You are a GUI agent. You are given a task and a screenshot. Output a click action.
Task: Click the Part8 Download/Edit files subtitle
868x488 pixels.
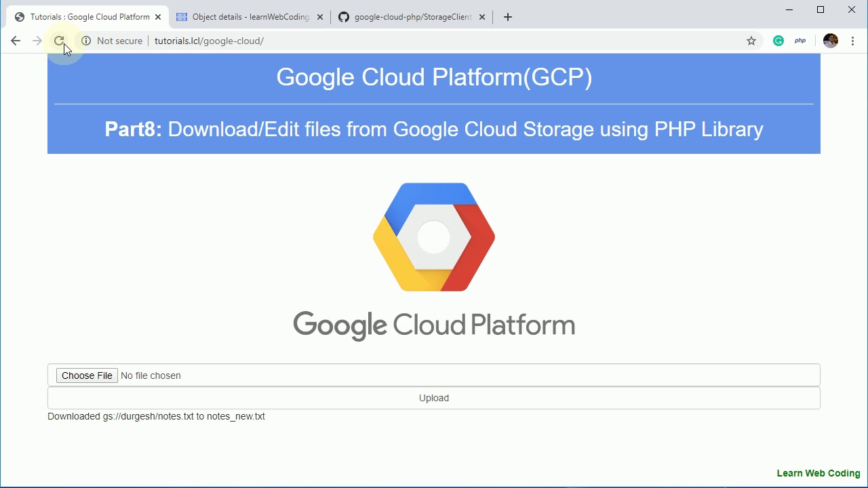pos(434,129)
